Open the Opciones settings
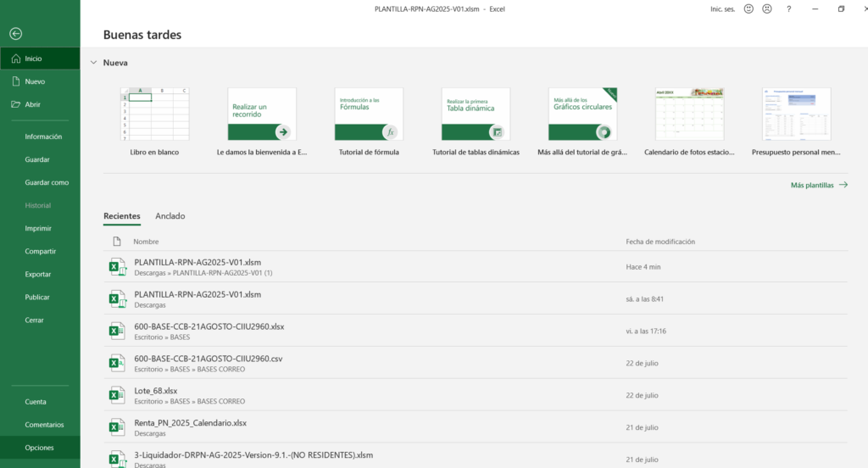This screenshot has height=468, width=868. click(40, 448)
